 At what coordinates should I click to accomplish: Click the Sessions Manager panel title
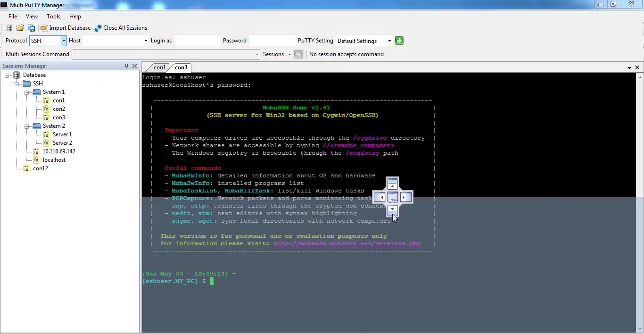25,66
